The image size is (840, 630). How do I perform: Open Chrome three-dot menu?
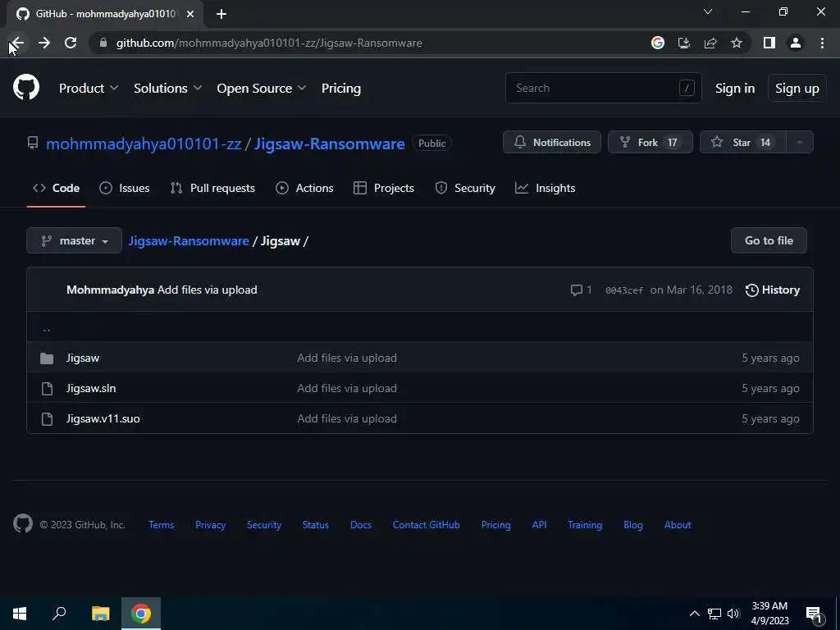tap(822, 43)
